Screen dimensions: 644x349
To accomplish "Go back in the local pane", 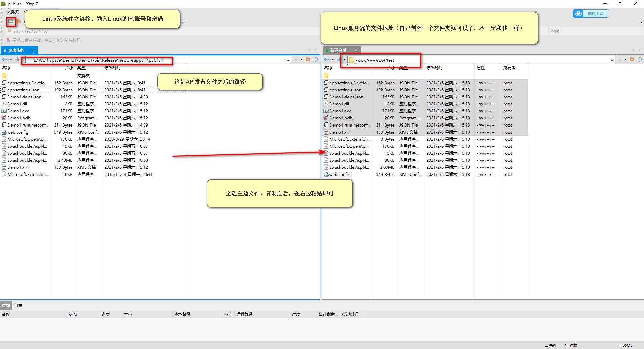I will tap(5, 60).
